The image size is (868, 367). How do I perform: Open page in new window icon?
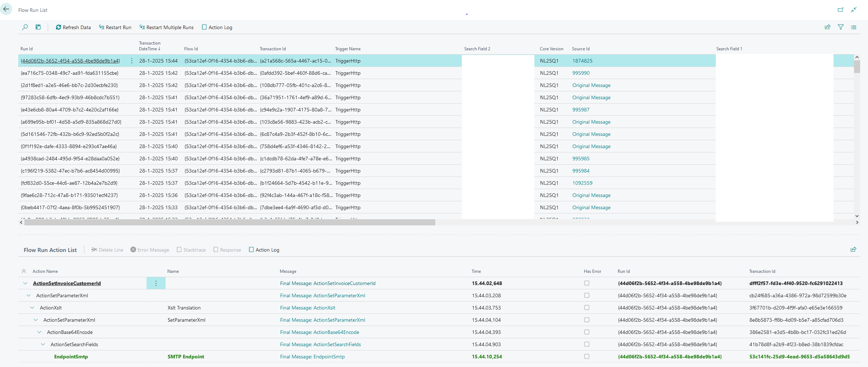coord(840,10)
